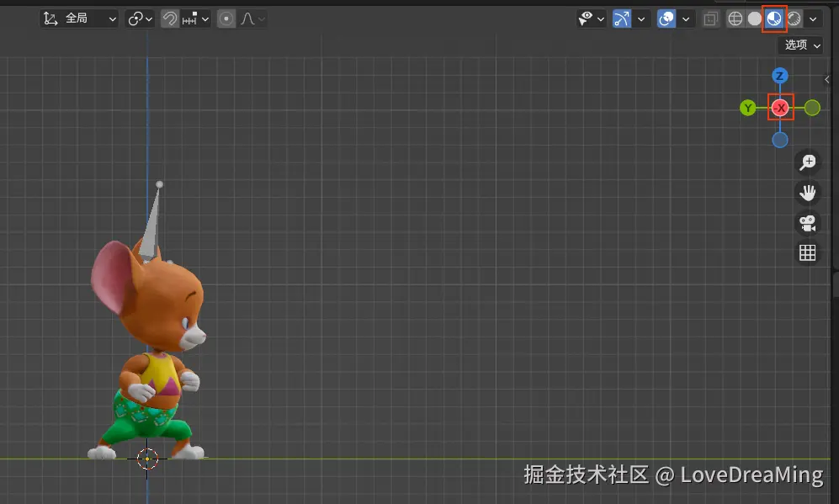Viewport: 839px width, 504px height.
Task: Click the Z axis gizmo handle
Action: pyautogui.click(x=779, y=76)
